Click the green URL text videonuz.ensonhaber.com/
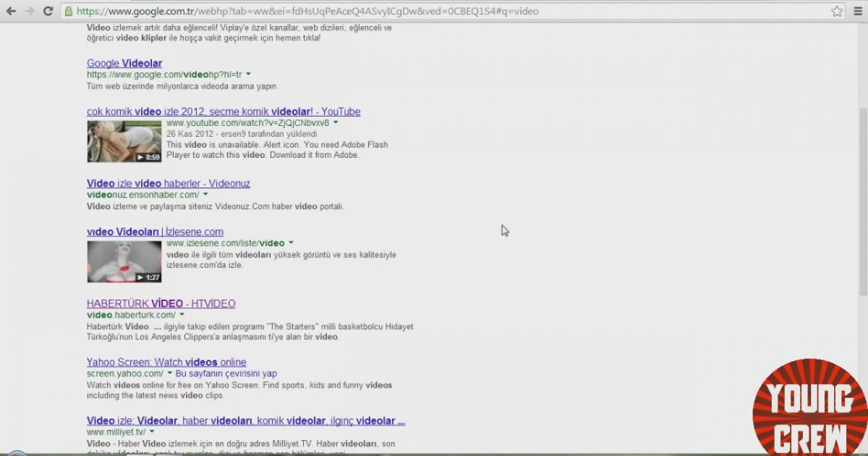The image size is (868, 456). (x=143, y=195)
